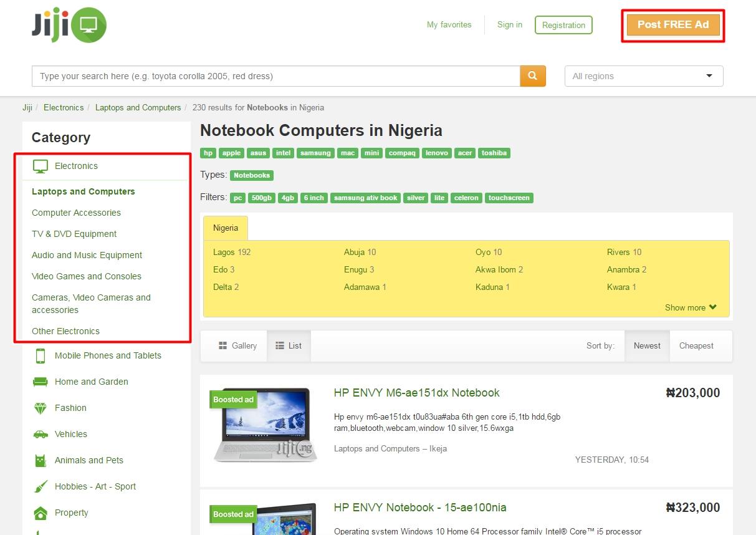The image size is (756, 535).
Task: Click the asus brand tag
Action: (x=258, y=153)
